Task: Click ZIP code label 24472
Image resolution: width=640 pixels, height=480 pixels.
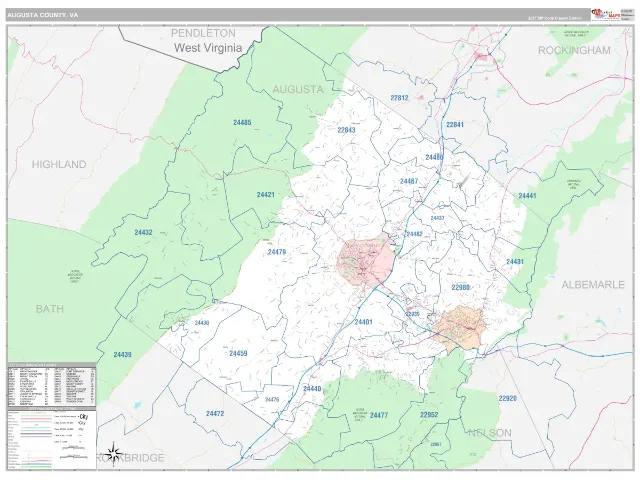Action: tap(215, 414)
